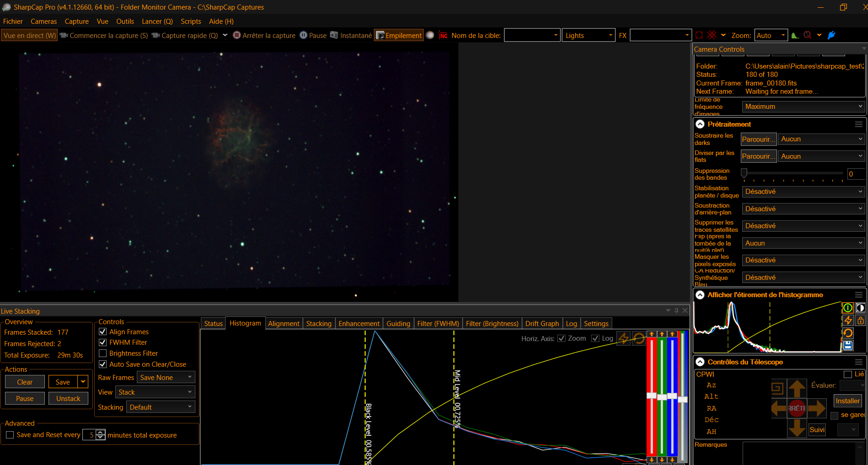Enable Save and Reset every checkbox

[x=10, y=435]
